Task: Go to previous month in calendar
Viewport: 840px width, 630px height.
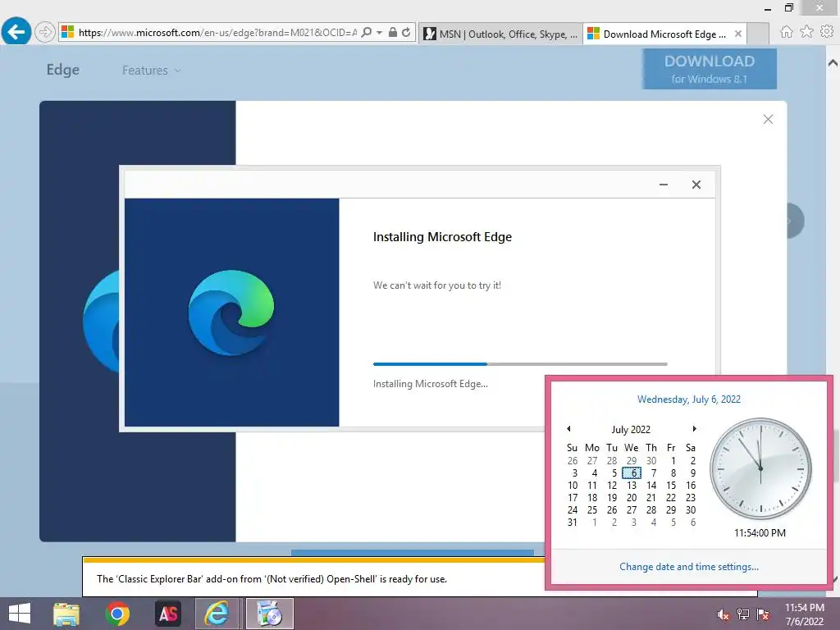Action: pyautogui.click(x=568, y=428)
